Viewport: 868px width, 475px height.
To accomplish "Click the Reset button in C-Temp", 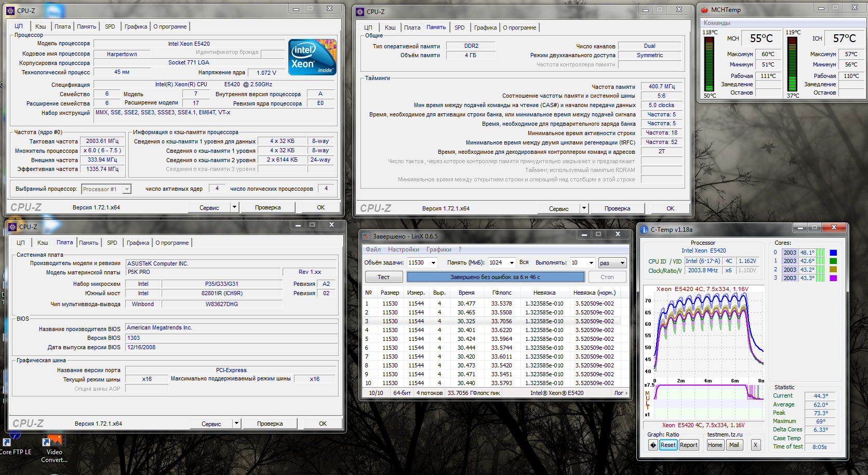I will pyautogui.click(x=668, y=445).
